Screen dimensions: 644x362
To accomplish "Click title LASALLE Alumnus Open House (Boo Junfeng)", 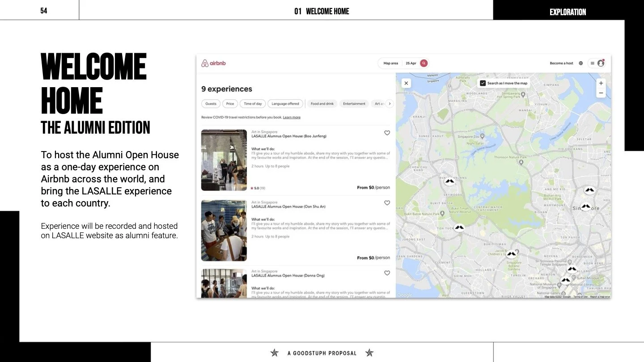I will pyautogui.click(x=289, y=136).
